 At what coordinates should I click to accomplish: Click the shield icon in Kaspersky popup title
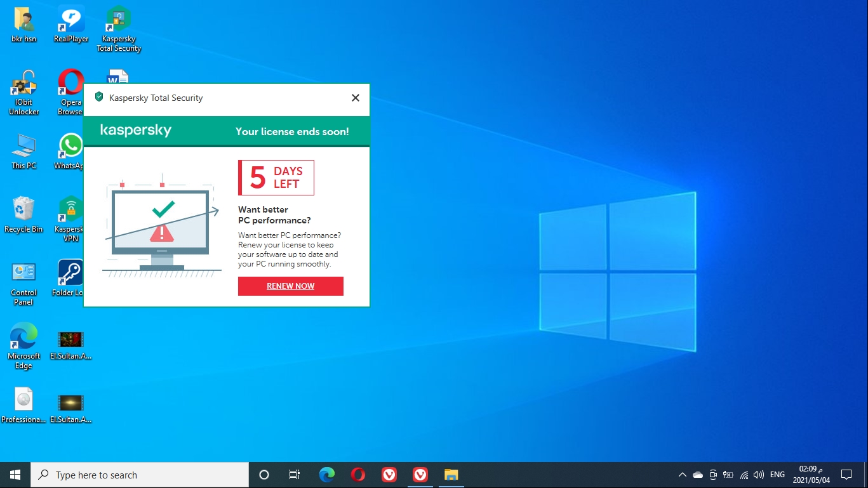point(99,97)
